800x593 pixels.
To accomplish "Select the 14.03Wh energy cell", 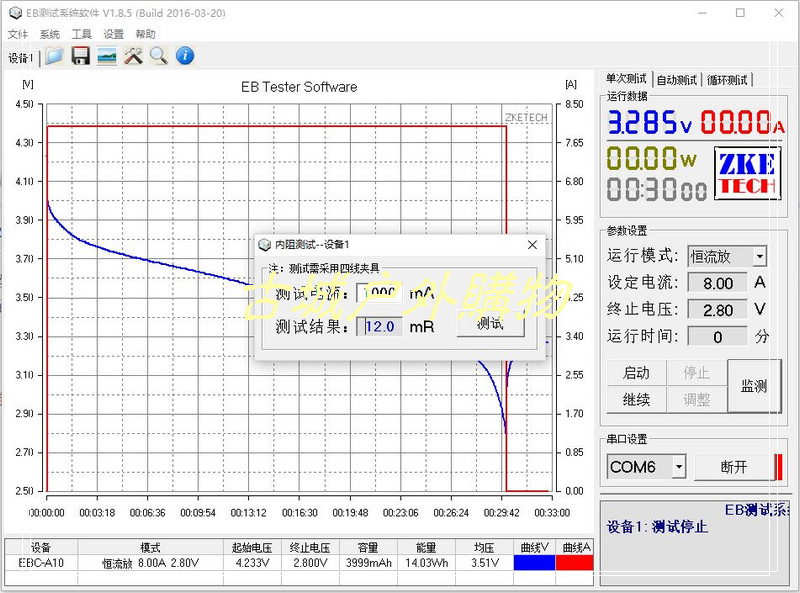I will [x=427, y=563].
